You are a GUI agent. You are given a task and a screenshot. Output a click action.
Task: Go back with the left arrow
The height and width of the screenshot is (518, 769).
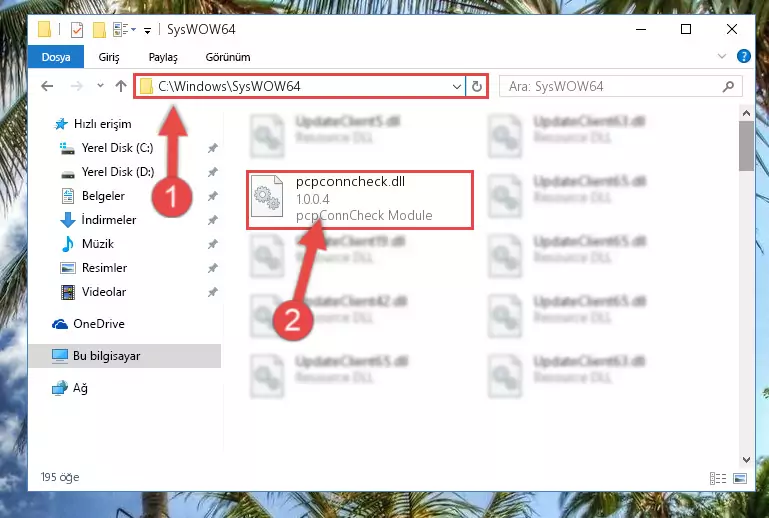[x=47, y=86]
